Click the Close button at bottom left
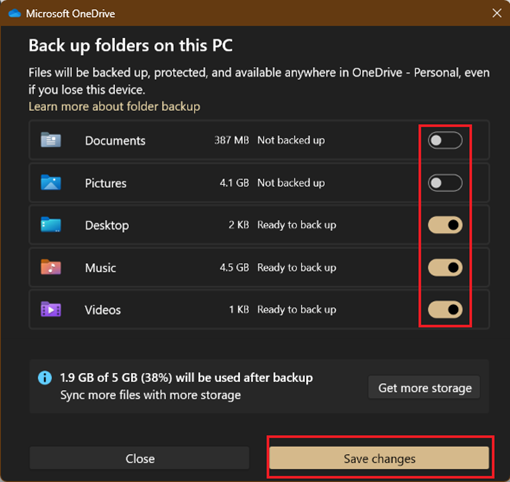The width and height of the screenshot is (510, 482). point(140,458)
